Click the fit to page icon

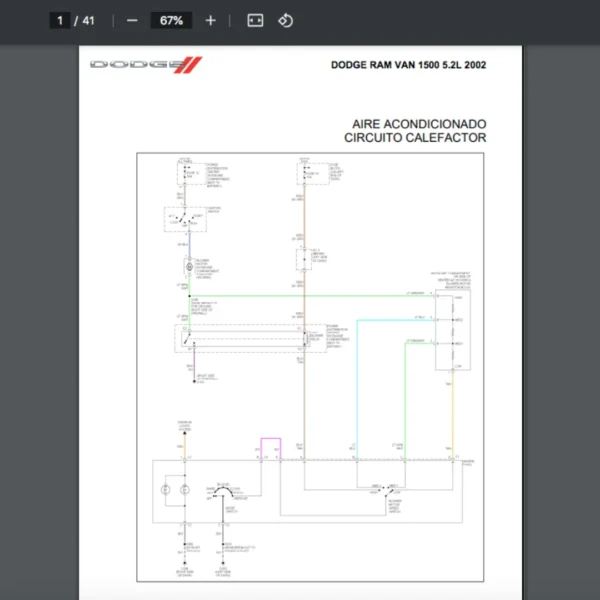[x=255, y=20]
